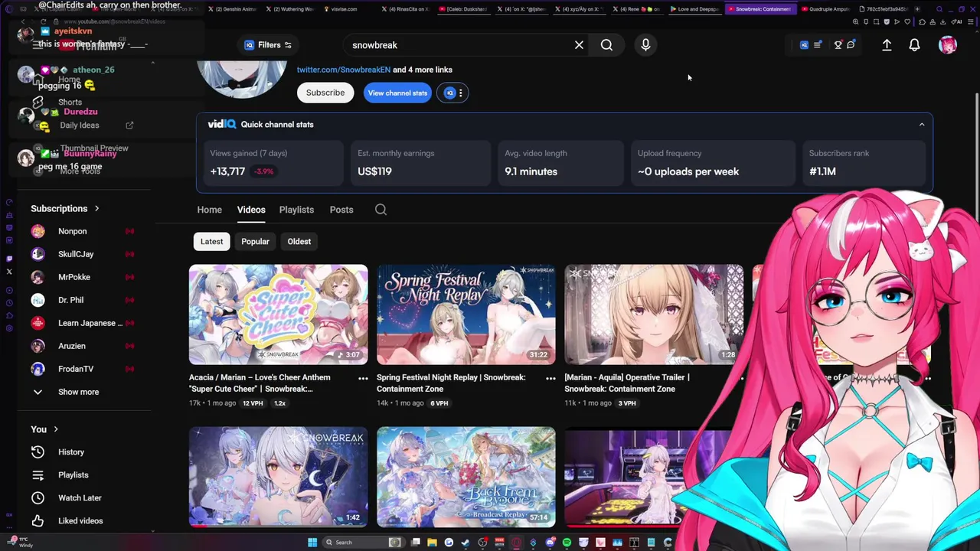Open twitter.com/SnowbreakEN link
Viewport: 980px width, 551px height.
(x=344, y=70)
